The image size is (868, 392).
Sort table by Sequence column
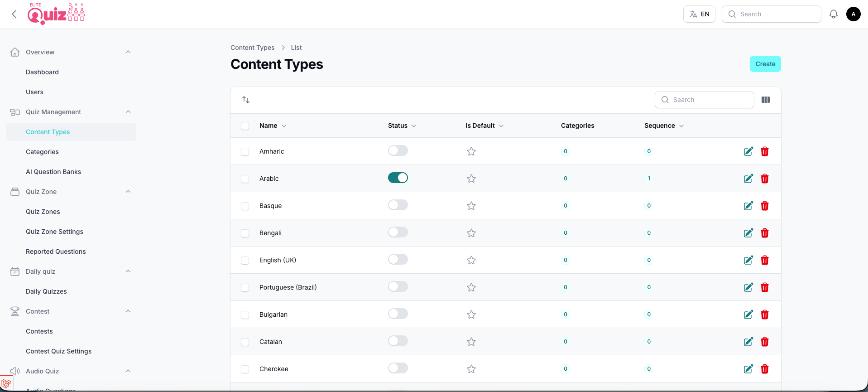pyautogui.click(x=664, y=126)
